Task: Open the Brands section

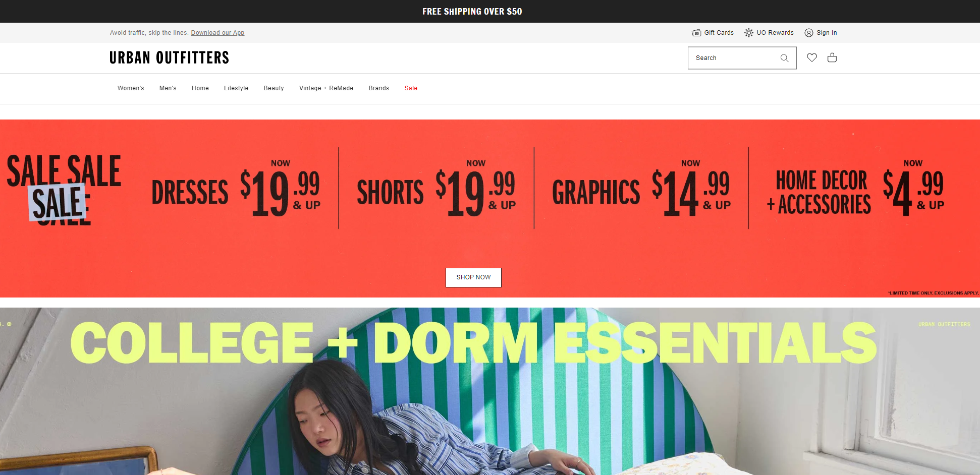Action: coord(378,88)
